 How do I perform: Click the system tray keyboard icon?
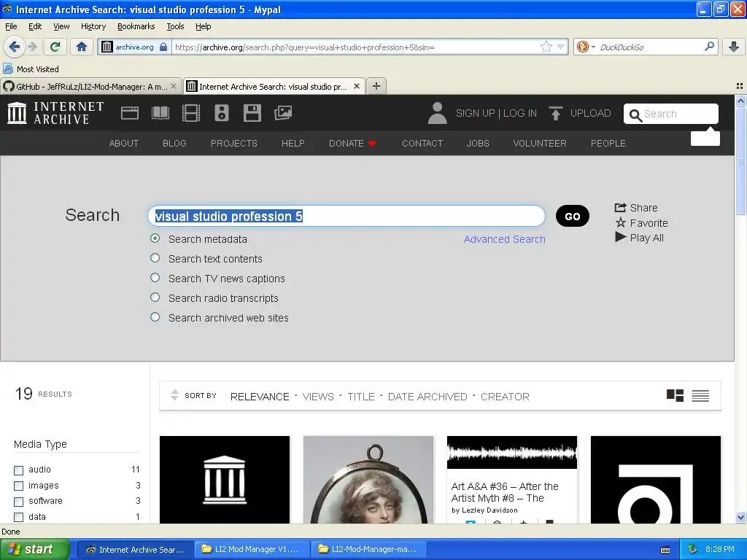pyautogui.click(x=665, y=550)
